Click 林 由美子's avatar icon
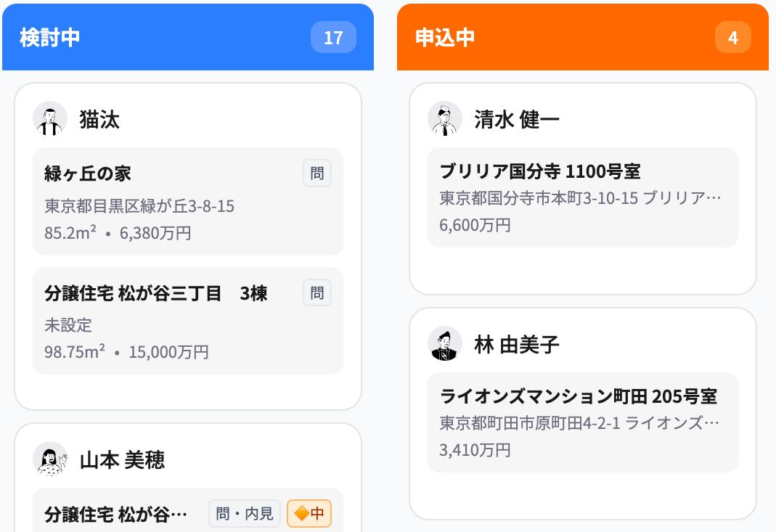776x532 pixels. point(446,343)
